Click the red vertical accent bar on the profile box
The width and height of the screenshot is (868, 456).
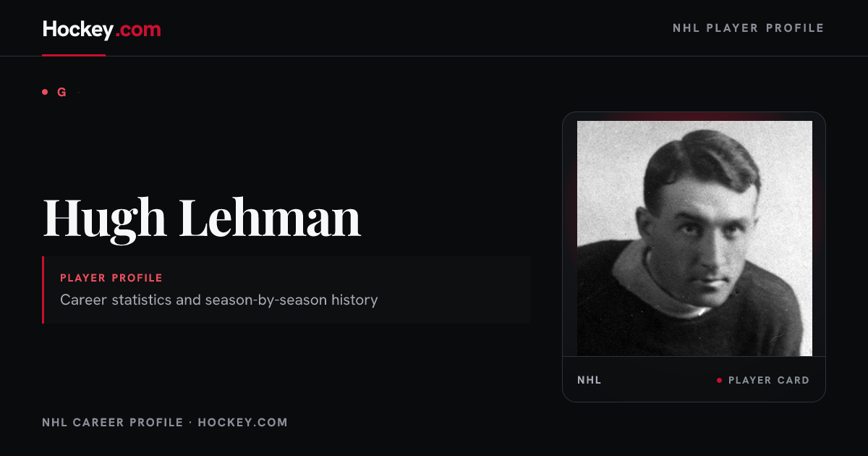pyautogui.click(x=43, y=290)
